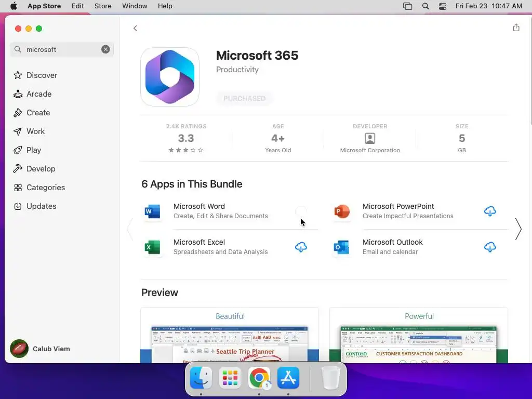532x399 pixels.
Task: Click the Microsoft Excel icon
Action: point(152,247)
